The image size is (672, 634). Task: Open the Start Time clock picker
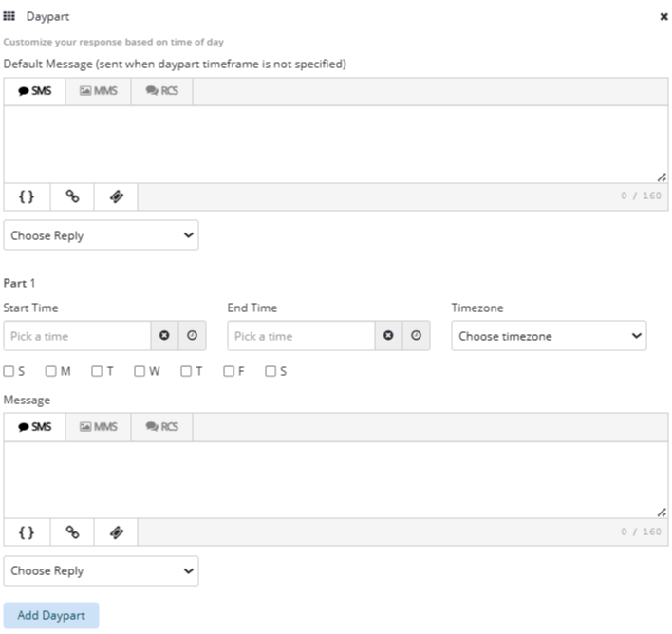(192, 336)
